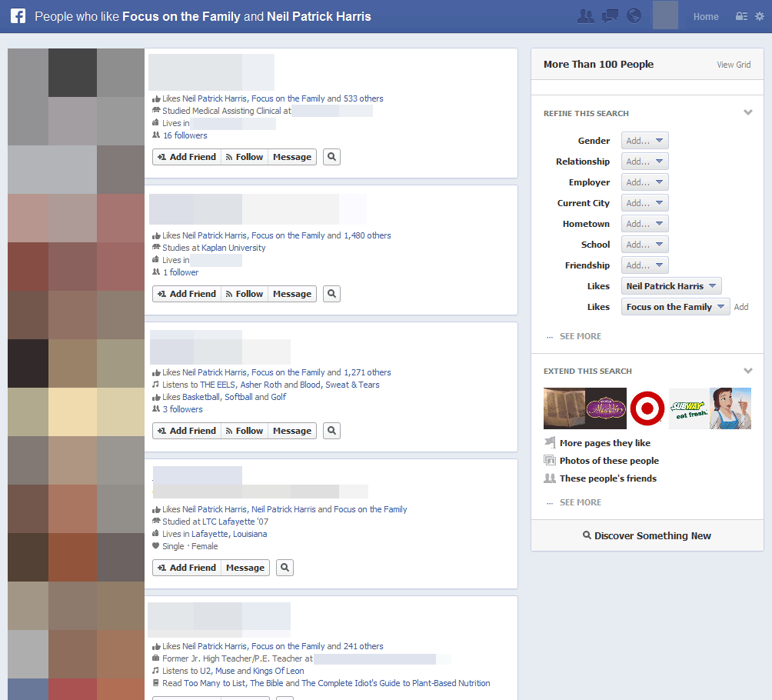Open the account settings gear icon
This screenshot has width=772, height=700.
click(760, 16)
